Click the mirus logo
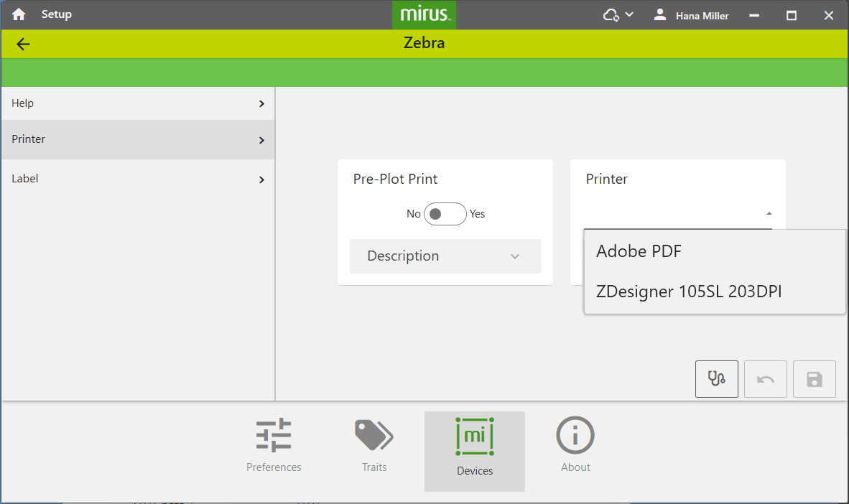 click(424, 14)
